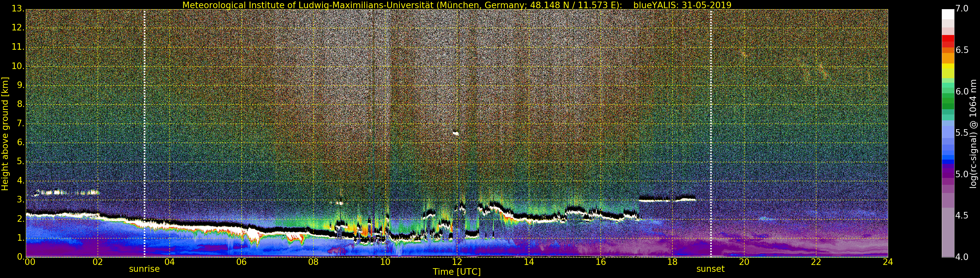980x278 pixels.
Task: Click the '7.0' colorbar tick label
Action: click(x=962, y=9)
